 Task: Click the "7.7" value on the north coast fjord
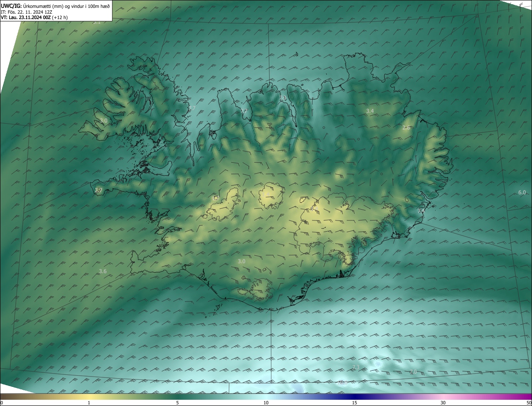pyautogui.click(x=244, y=111)
